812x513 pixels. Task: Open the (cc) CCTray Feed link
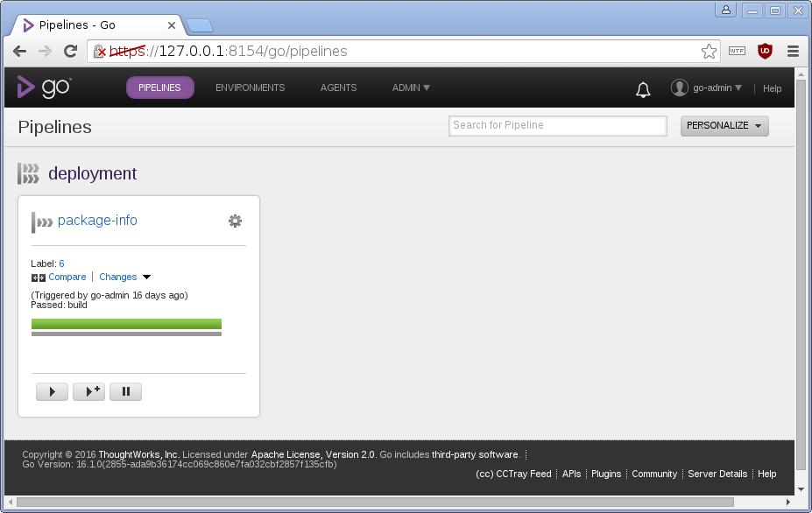coord(513,474)
